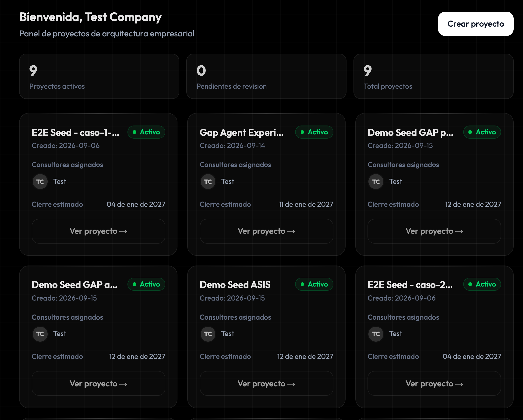Click consultant name Test in E2E Seed caso-2 card

pyautogui.click(x=396, y=334)
